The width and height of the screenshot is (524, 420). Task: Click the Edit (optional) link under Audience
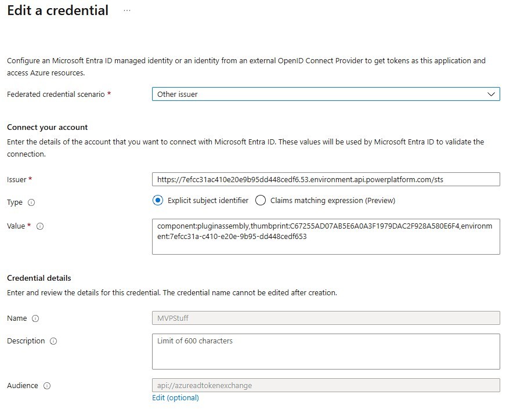(x=175, y=398)
